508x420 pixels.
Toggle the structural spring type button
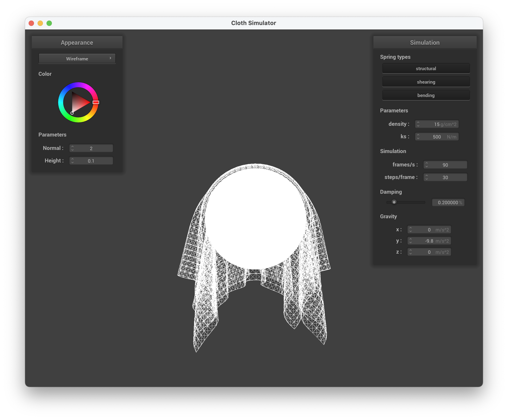point(426,68)
